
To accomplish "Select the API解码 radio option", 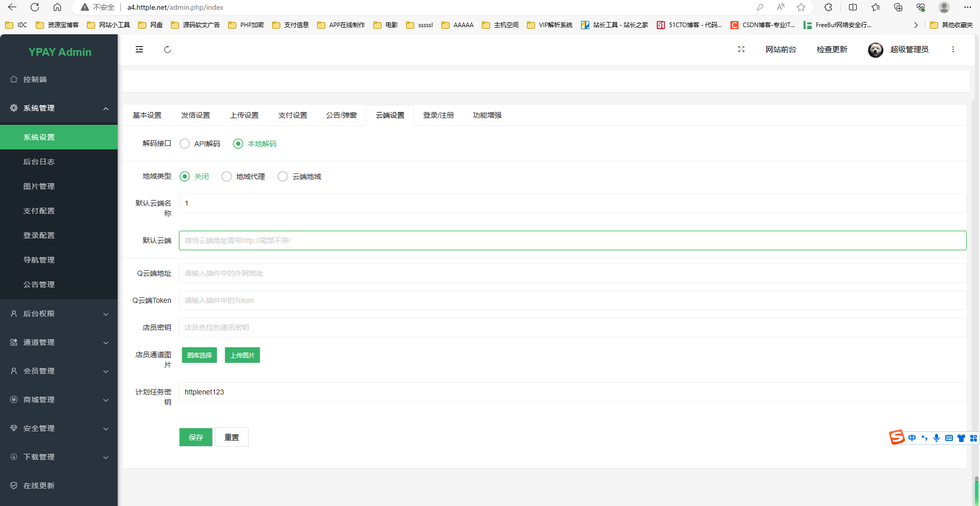I will tap(185, 144).
